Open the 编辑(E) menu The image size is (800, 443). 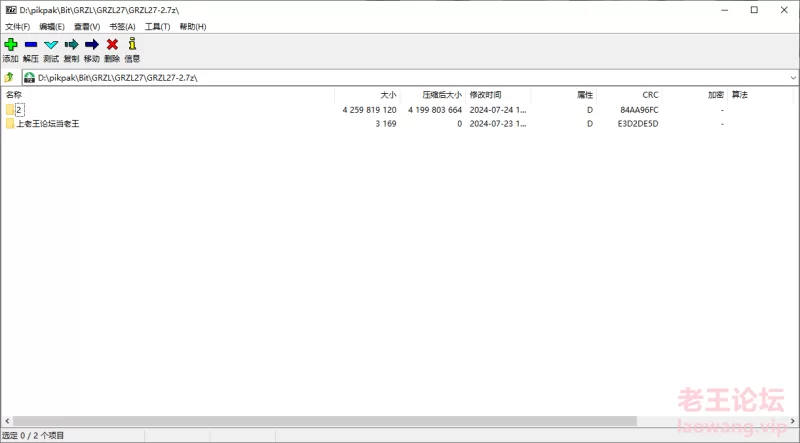[52, 27]
